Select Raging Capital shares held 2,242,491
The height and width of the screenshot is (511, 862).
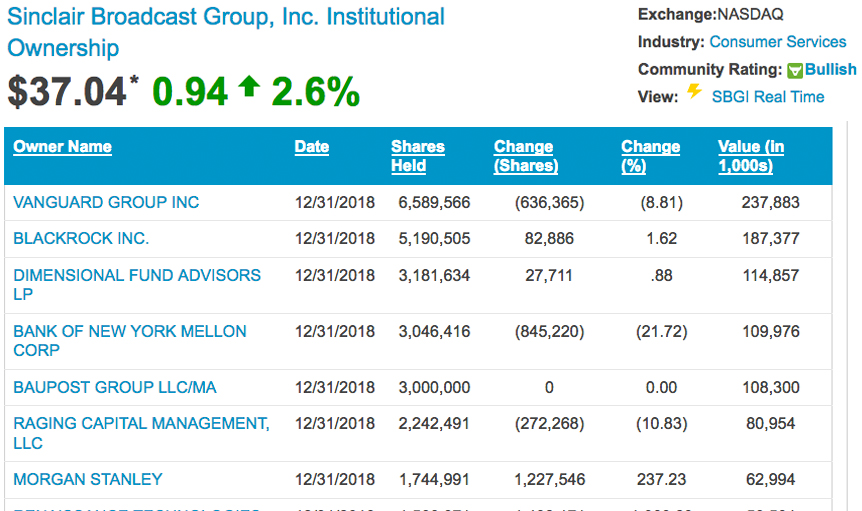click(x=434, y=424)
